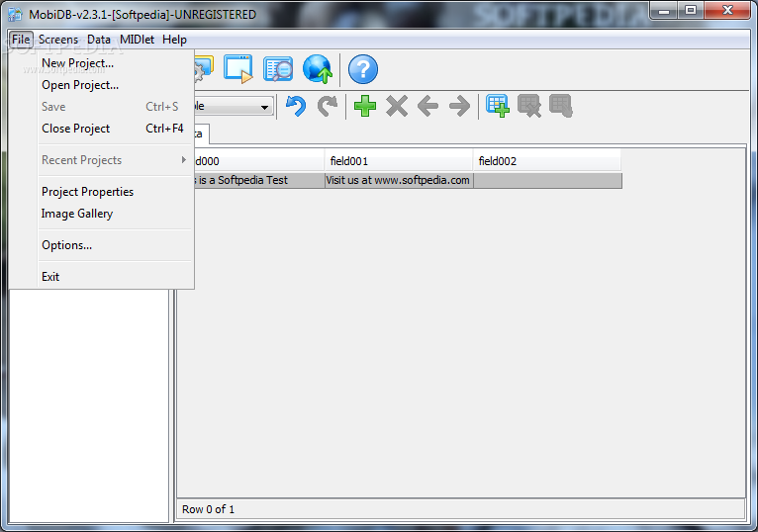Click the gray redo arrow
This screenshot has width=758, height=532.
(x=328, y=107)
